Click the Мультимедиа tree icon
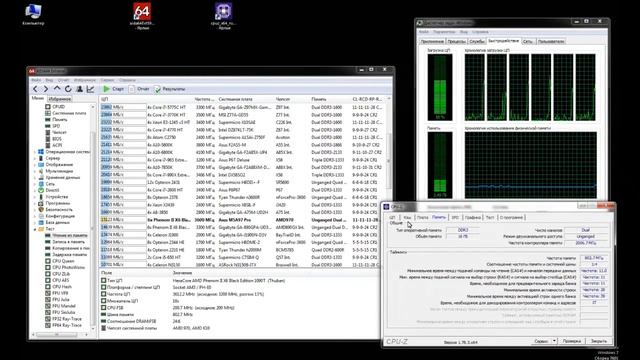 pyautogui.click(x=41, y=171)
